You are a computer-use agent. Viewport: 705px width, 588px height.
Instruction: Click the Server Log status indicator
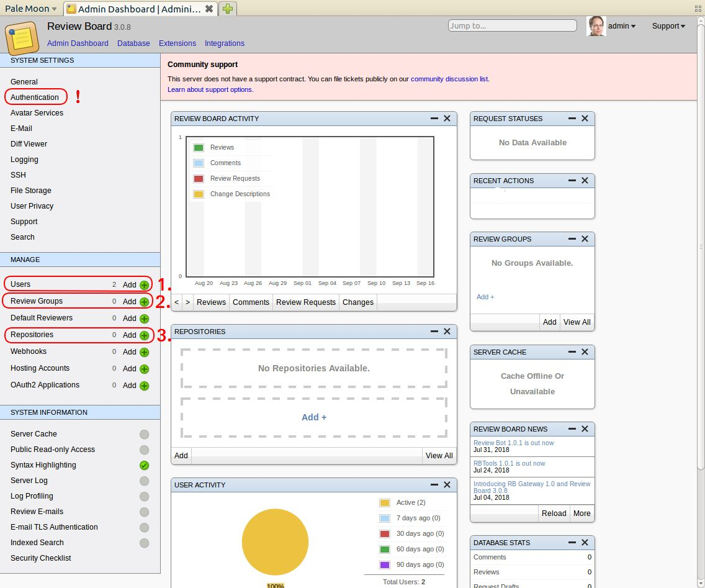144,481
